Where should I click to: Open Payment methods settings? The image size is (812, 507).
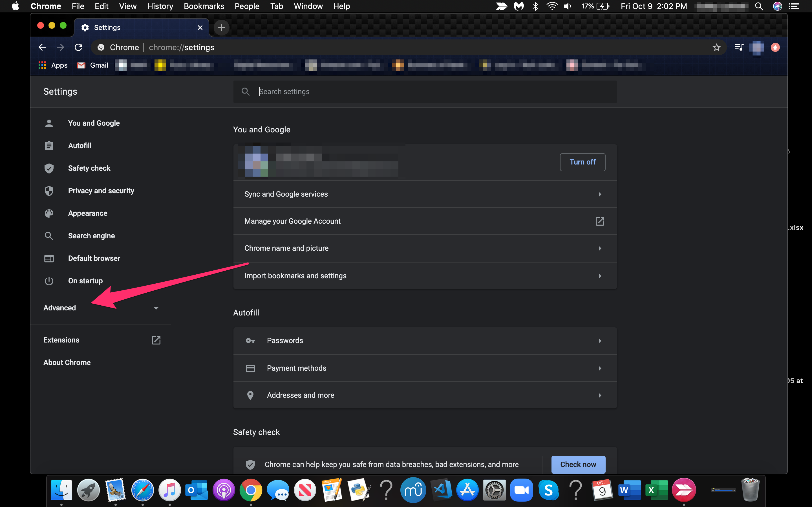click(425, 367)
